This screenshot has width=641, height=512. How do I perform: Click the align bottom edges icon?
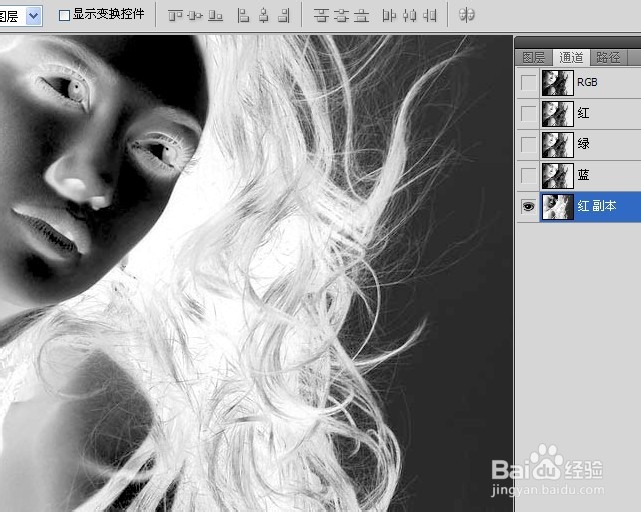click(x=215, y=16)
